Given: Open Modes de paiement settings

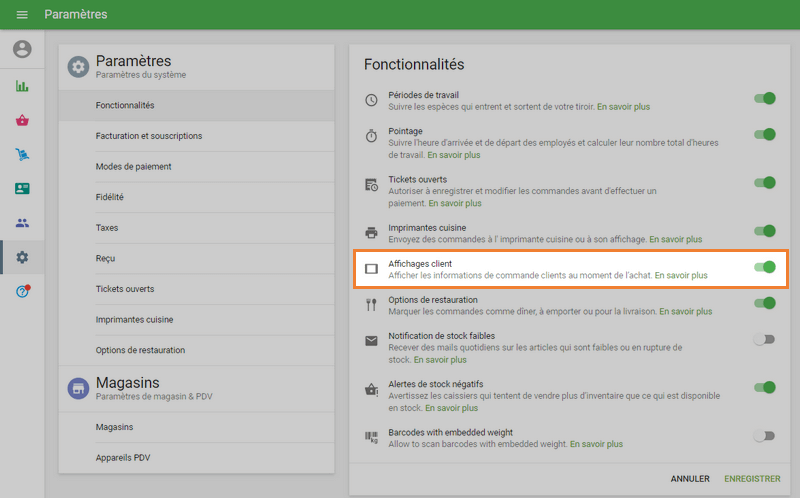Looking at the screenshot, I should pyautogui.click(x=133, y=166).
